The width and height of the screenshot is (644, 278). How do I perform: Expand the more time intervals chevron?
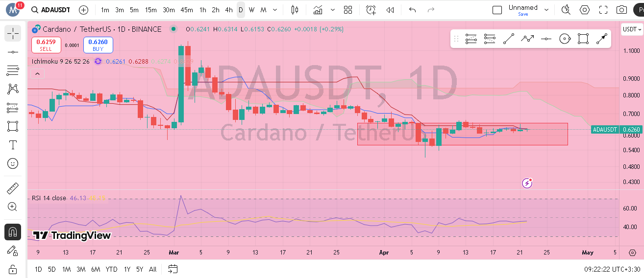(274, 10)
